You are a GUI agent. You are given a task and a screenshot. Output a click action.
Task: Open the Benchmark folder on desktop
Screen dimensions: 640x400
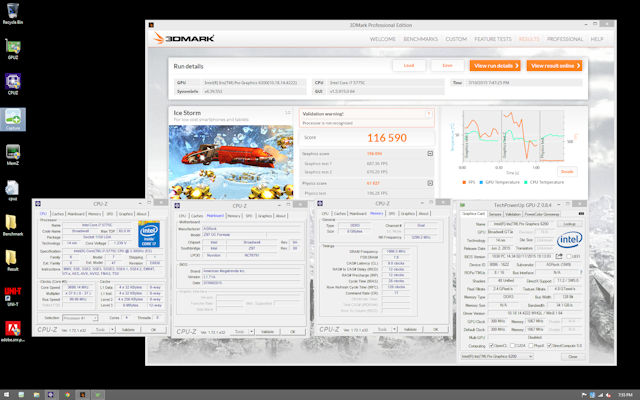tap(13, 225)
